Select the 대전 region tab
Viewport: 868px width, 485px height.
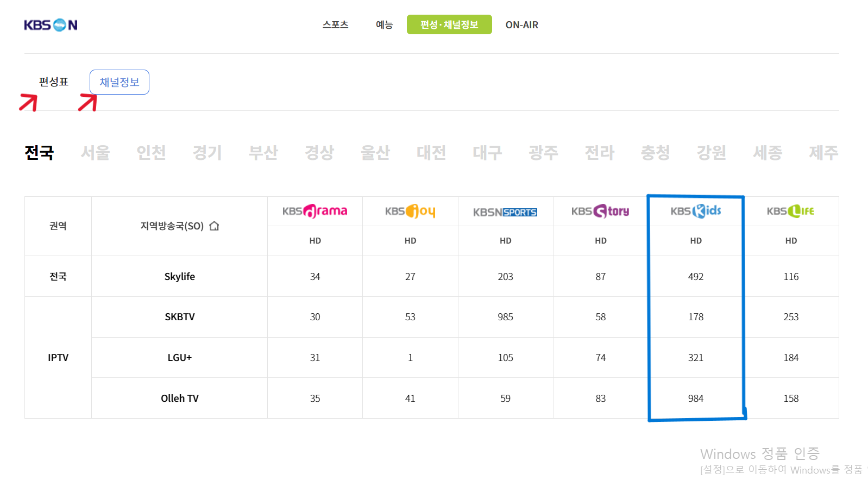point(431,153)
